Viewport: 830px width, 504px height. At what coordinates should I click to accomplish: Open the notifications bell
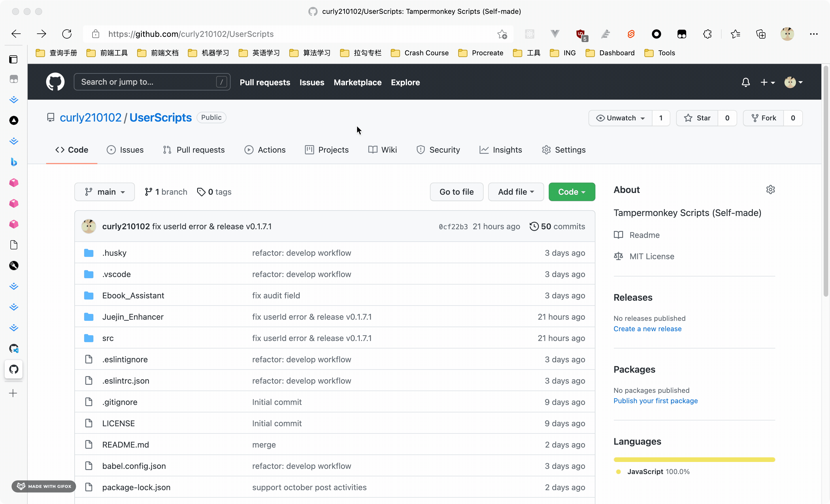(746, 82)
